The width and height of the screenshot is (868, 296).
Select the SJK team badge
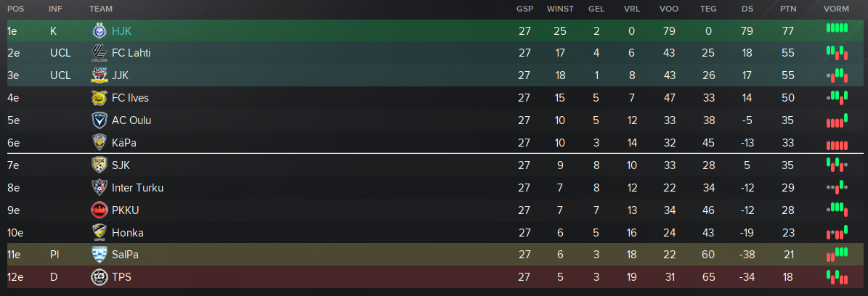(x=99, y=165)
